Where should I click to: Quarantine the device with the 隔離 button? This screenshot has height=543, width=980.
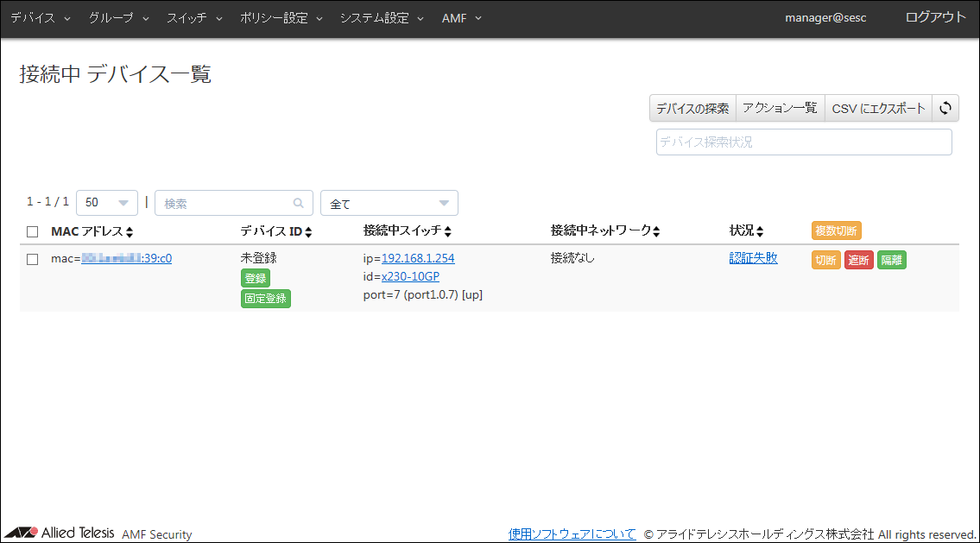891,259
